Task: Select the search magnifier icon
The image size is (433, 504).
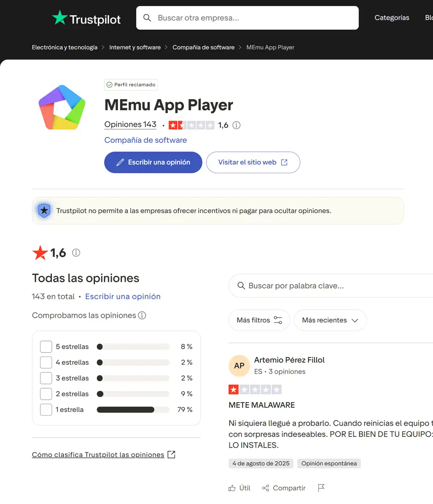Action: point(147,18)
